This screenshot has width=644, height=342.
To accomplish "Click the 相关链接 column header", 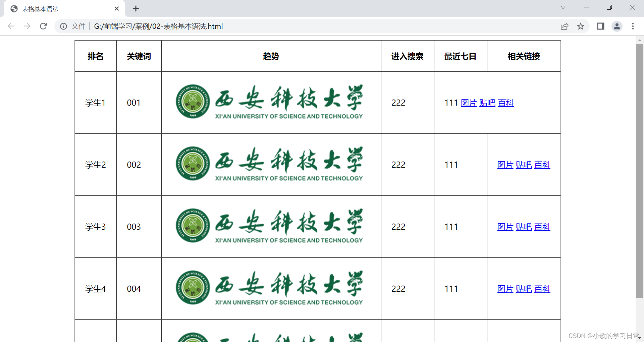I will [x=524, y=56].
